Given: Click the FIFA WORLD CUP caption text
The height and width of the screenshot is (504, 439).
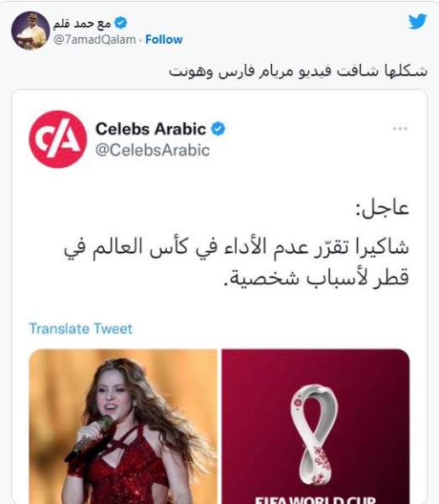Looking at the screenshot, I should [x=316, y=500].
